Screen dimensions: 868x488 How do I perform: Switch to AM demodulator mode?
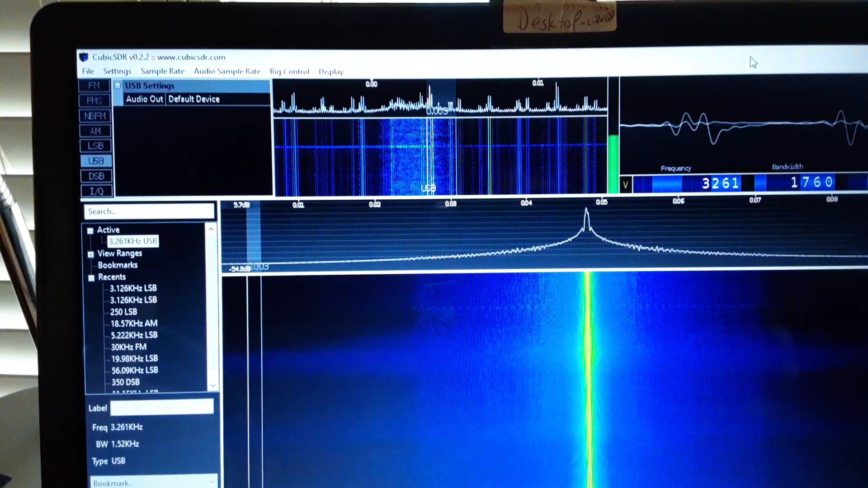pos(95,131)
